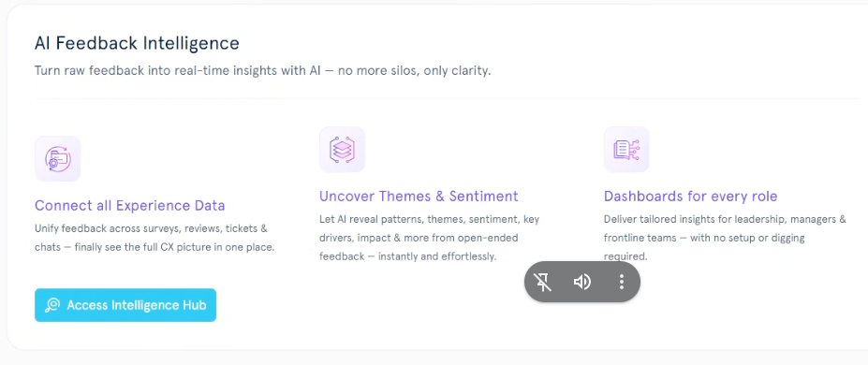Click the 'Turn raw feedback into real-time insights' subtitle

point(262,71)
